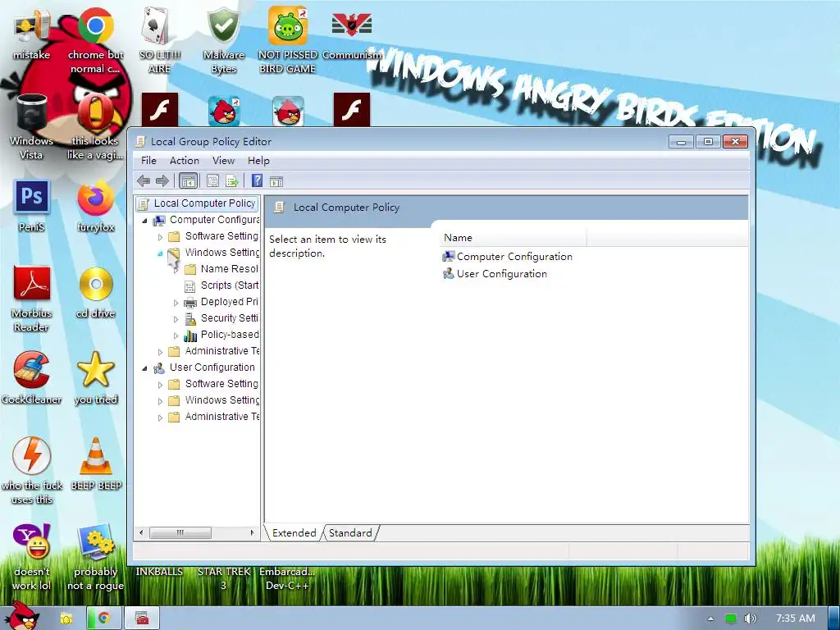
Task: Open the Action menu
Action: (185, 161)
